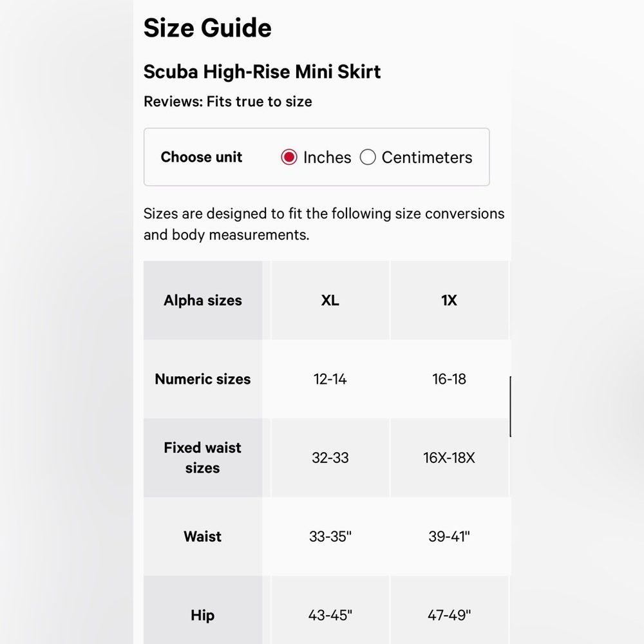Click the XL column header

point(330,300)
